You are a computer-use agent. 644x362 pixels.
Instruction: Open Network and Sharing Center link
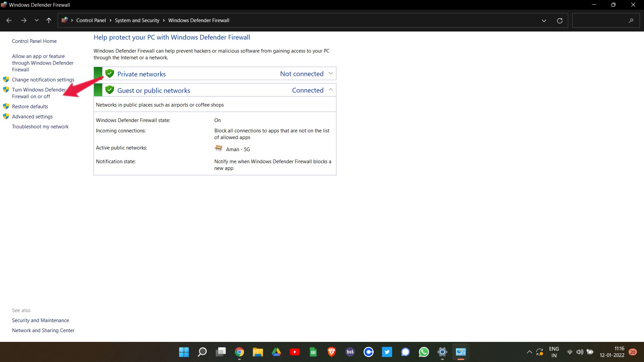[x=43, y=330]
